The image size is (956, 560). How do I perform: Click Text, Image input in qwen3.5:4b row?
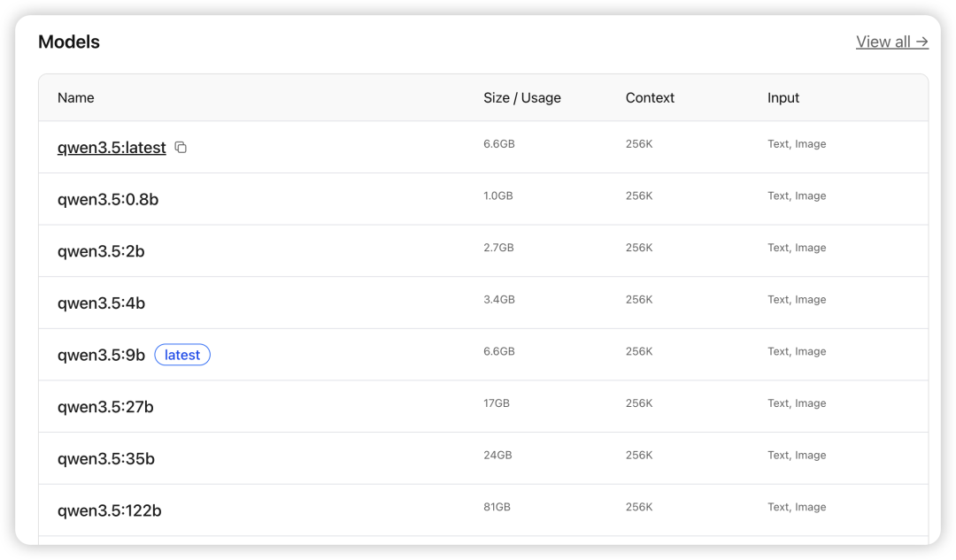tap(797, 299)
